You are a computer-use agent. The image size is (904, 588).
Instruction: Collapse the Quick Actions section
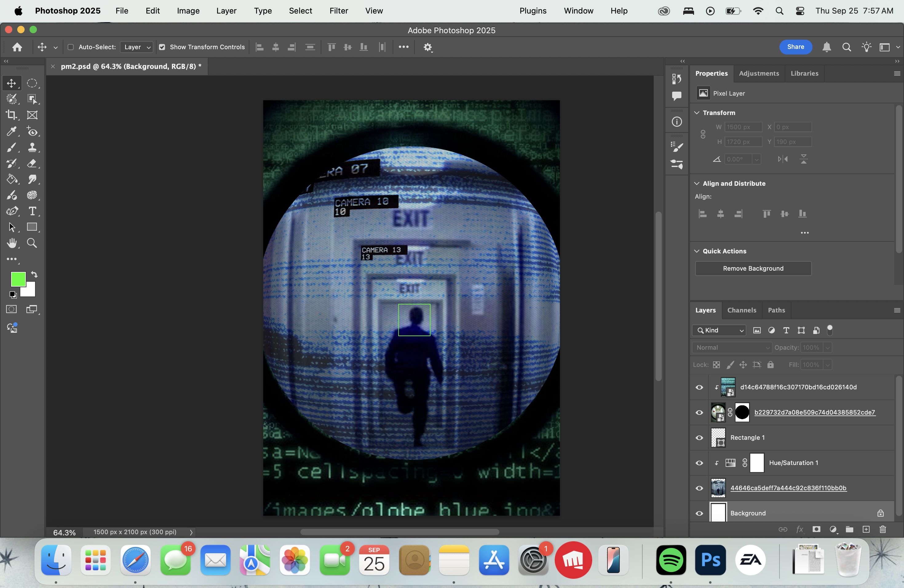(697, 251)
